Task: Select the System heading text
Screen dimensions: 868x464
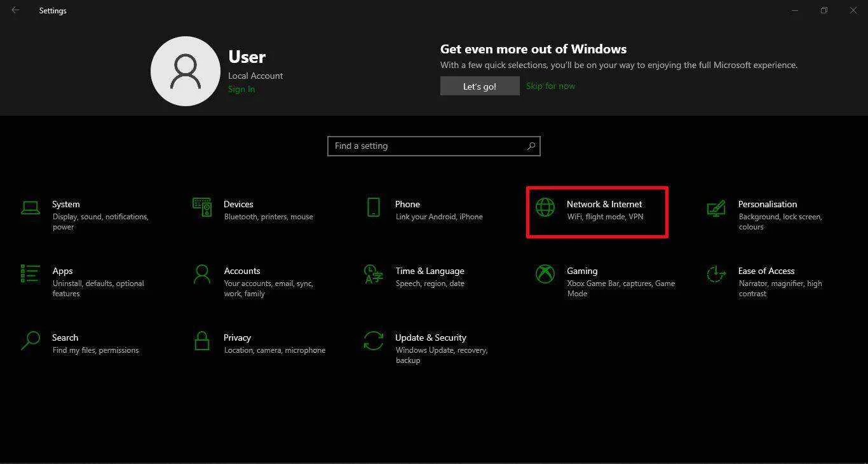Action: click(x=66, y=204)
